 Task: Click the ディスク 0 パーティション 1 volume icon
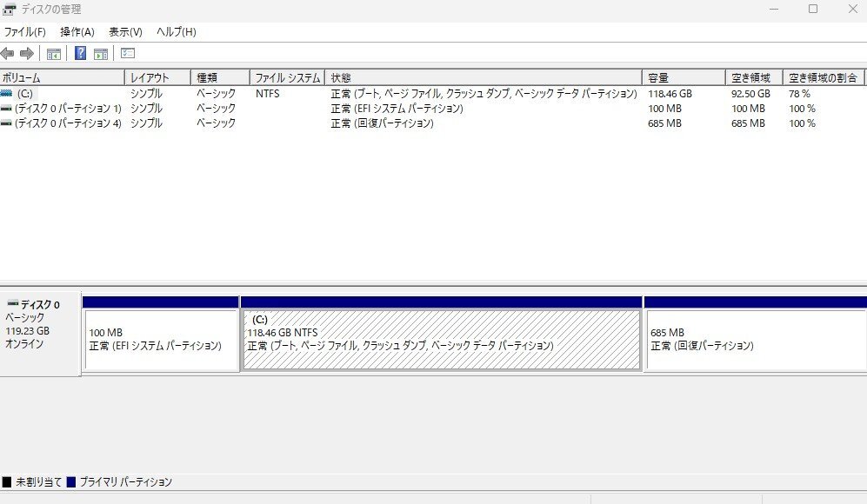click(x=7, y=109)
